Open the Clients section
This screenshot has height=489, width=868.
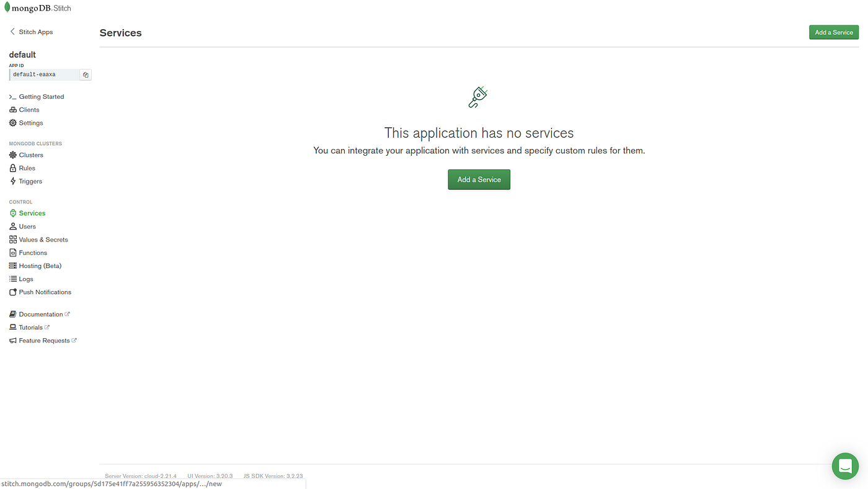coord(29,109)
